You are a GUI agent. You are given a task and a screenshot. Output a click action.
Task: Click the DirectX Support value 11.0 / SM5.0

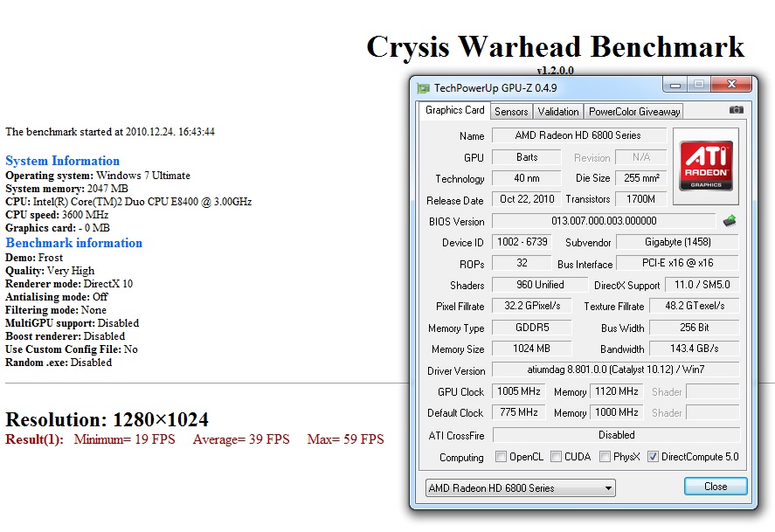tap(702, 285)
